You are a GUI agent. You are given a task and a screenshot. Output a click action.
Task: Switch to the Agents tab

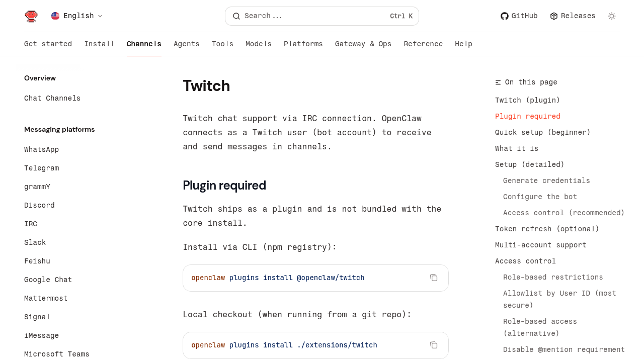coord(187,44)
